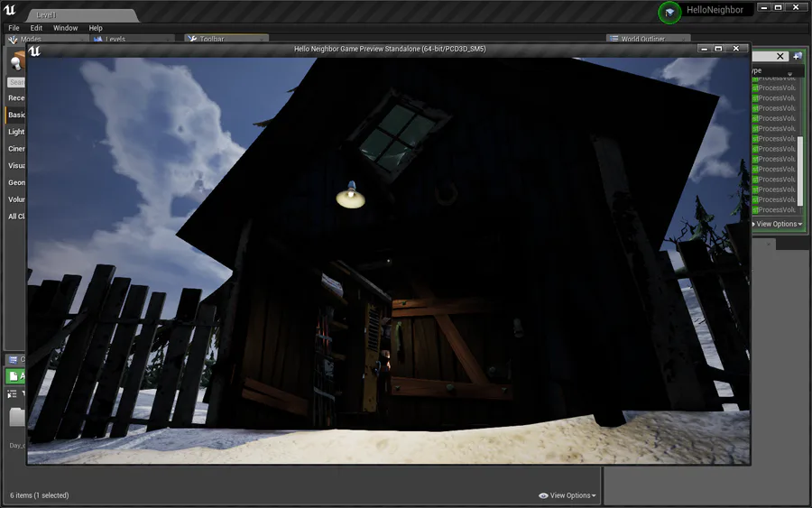Open the World Outliner tab dropdown arrow

pyautogui.click(x=684, y=40)
